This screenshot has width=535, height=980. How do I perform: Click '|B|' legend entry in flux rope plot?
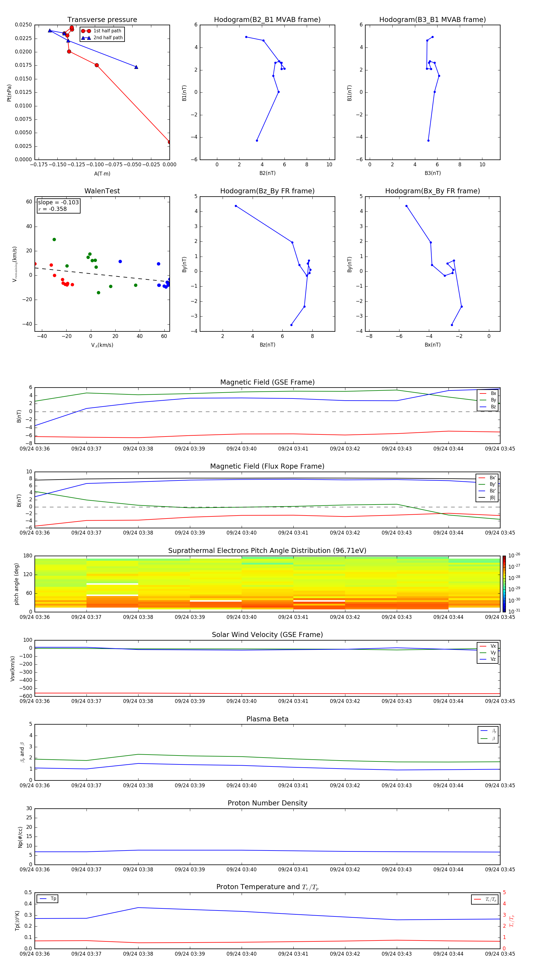487,498
